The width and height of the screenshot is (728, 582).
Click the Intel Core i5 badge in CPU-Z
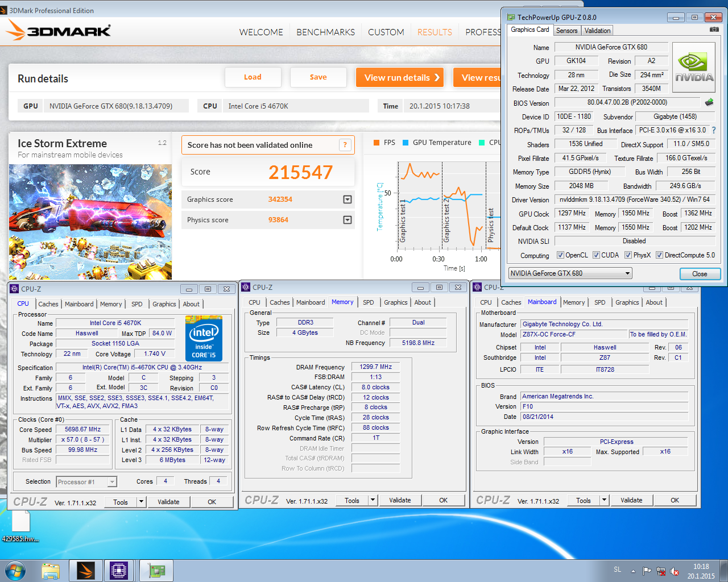pyautogui.click(x=204, y=338)
